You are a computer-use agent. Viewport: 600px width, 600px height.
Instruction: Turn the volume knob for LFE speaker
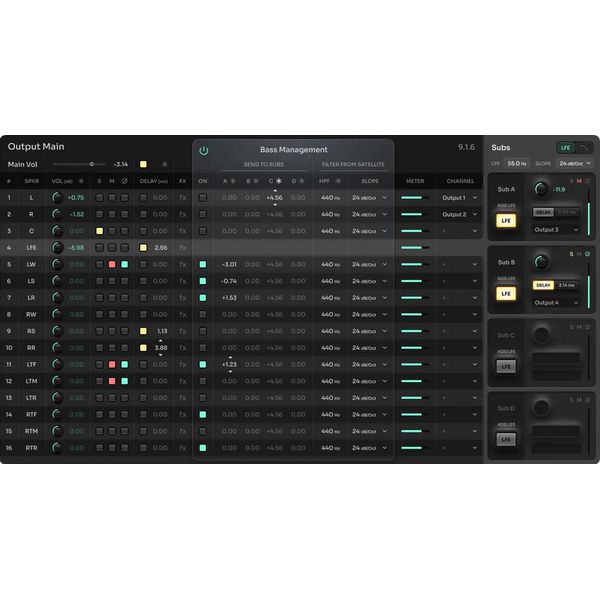coord(57,248)
